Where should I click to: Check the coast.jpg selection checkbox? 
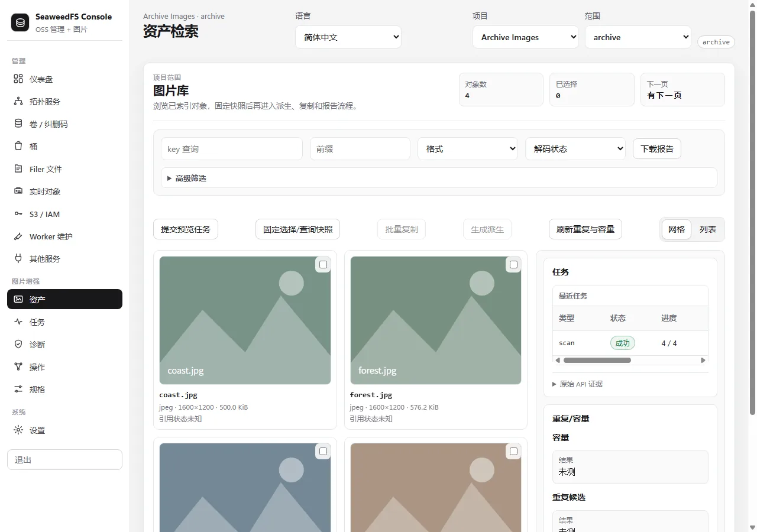pyautogui.click(x=323, y=265)
